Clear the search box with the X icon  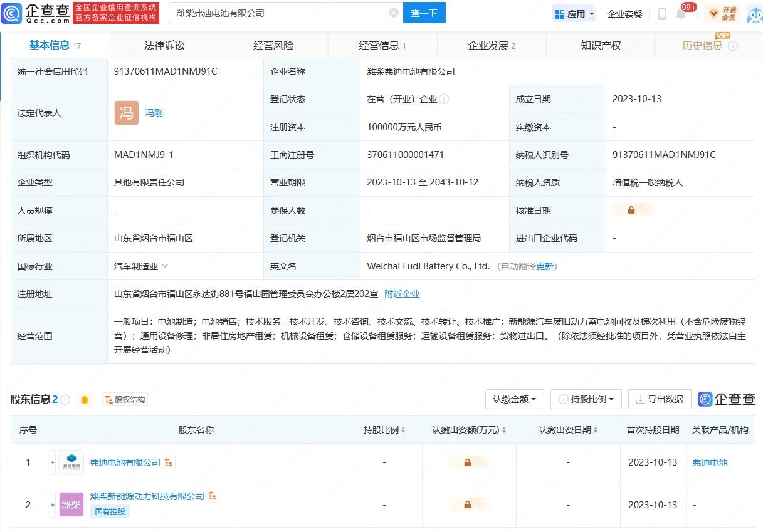tap(393, 13)
